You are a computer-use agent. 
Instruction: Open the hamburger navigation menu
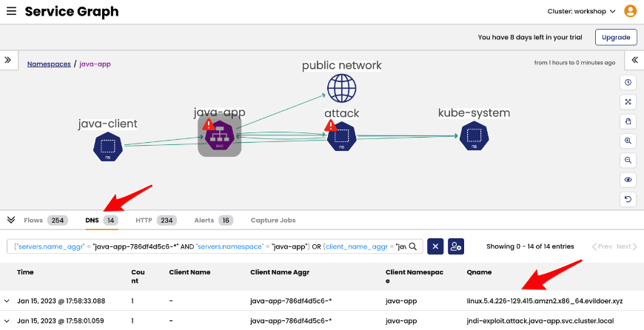click(x=12, y=11)
